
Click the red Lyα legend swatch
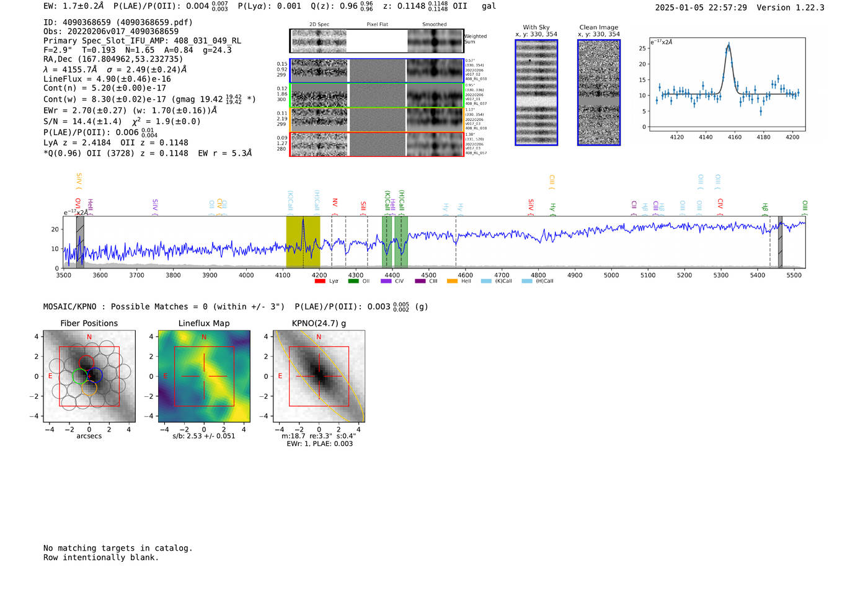pos(320,282)
